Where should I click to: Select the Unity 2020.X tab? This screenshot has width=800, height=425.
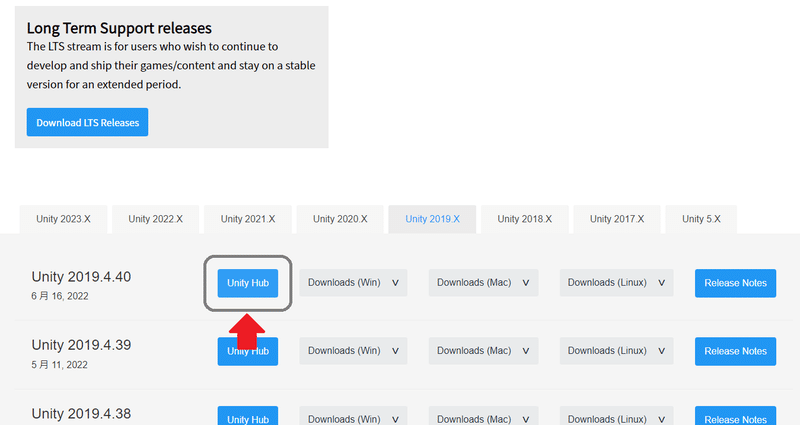pyautogui.click(x=340, y=219)
